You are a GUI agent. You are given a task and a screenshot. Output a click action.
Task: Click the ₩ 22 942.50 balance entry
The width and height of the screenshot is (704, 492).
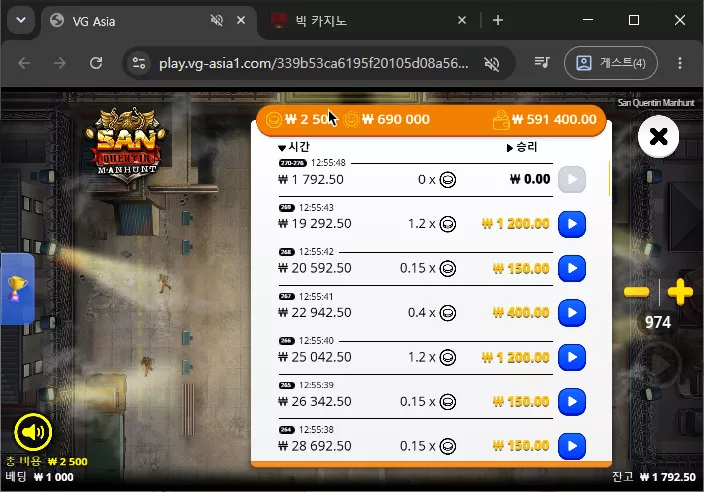[x=315, y=312]
